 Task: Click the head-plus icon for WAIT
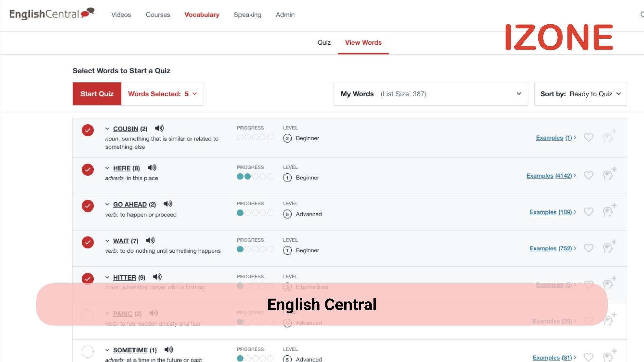coord(609,246)
